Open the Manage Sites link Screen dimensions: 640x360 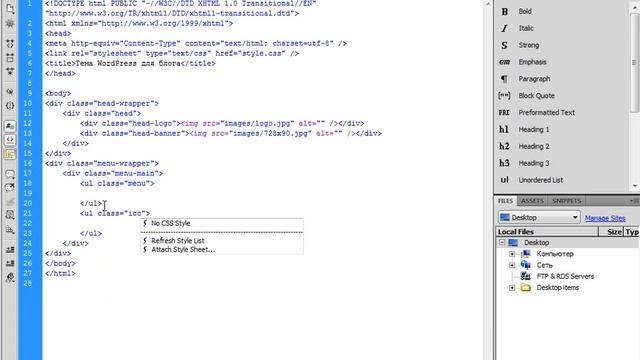(x=605, y=218)
